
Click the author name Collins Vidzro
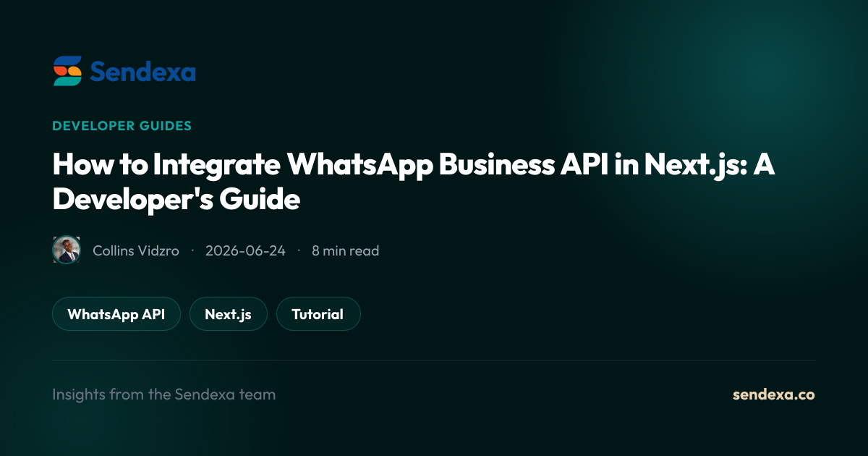coord(136,251)
